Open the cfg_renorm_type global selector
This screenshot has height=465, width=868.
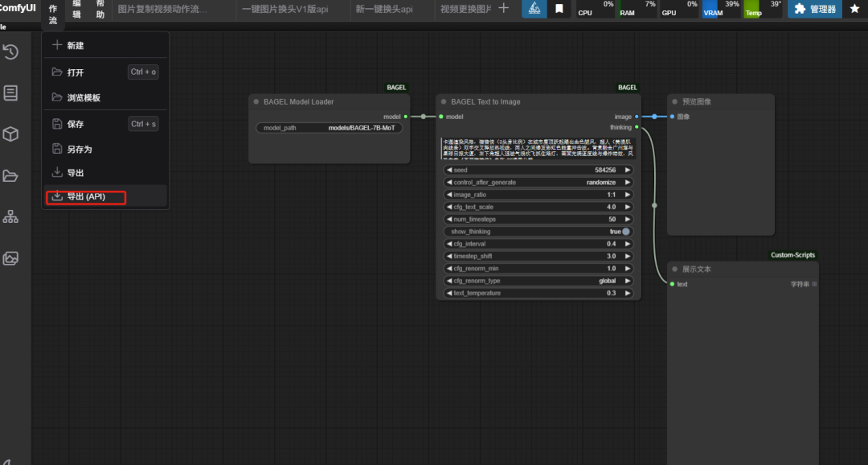(538, 281)
